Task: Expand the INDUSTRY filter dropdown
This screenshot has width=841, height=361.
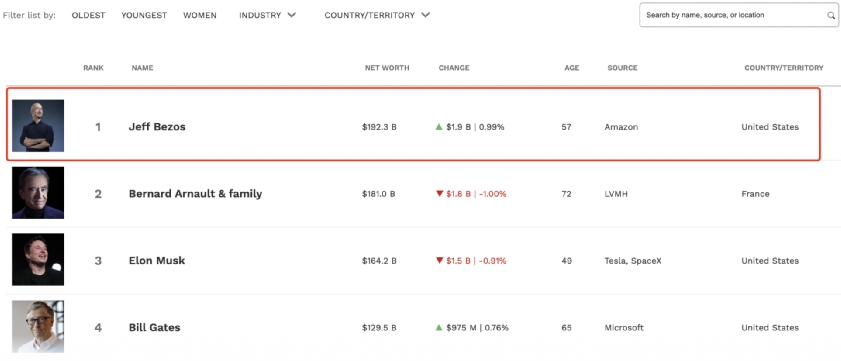Action: click(267, 16)
